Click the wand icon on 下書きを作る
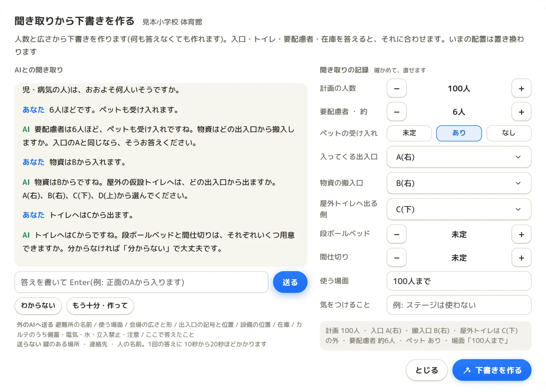Viewport: 546px width, 392px height. [x=467, y=370]
